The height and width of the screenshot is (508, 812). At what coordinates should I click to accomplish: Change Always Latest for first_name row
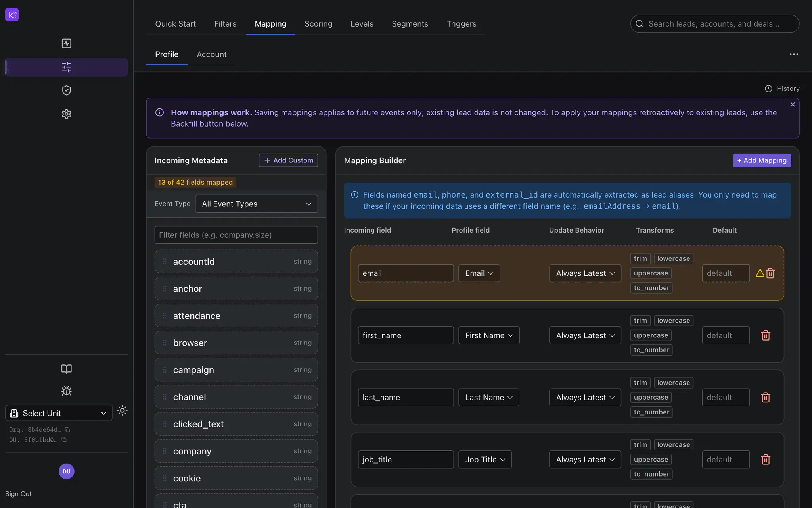tap(585, 335)
